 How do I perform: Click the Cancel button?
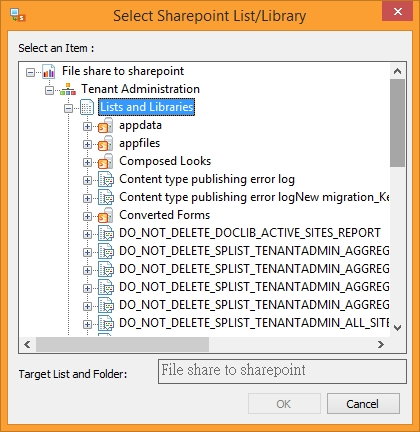tap(363, 404)
